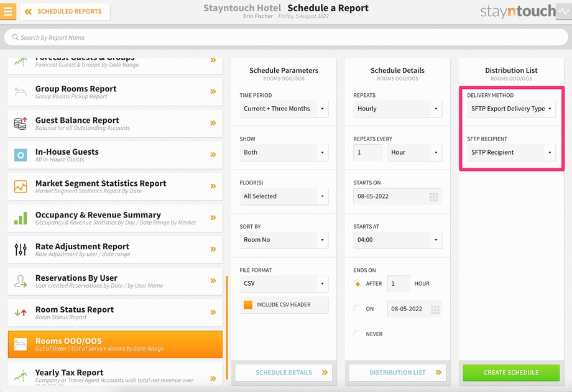
Task: Open the Starts At time dropdown
Action: pyautogui.click(x=398, y=240)
